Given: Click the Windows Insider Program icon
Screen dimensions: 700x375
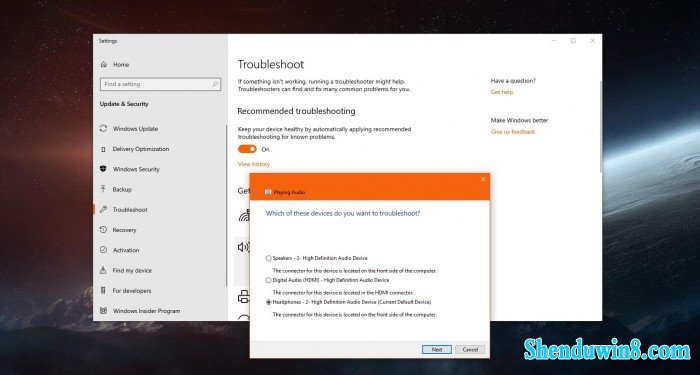Looking at the screenshot, I should [104, 311].
